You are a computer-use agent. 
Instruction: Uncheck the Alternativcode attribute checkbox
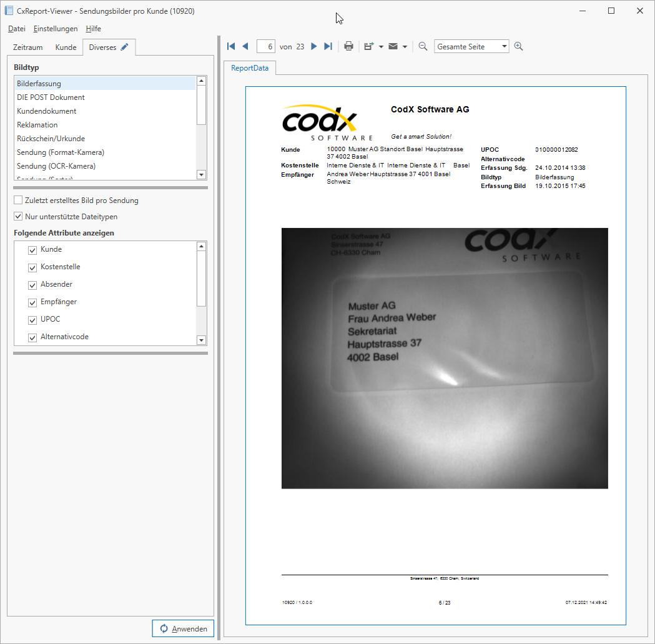click(x=32, y=338)
